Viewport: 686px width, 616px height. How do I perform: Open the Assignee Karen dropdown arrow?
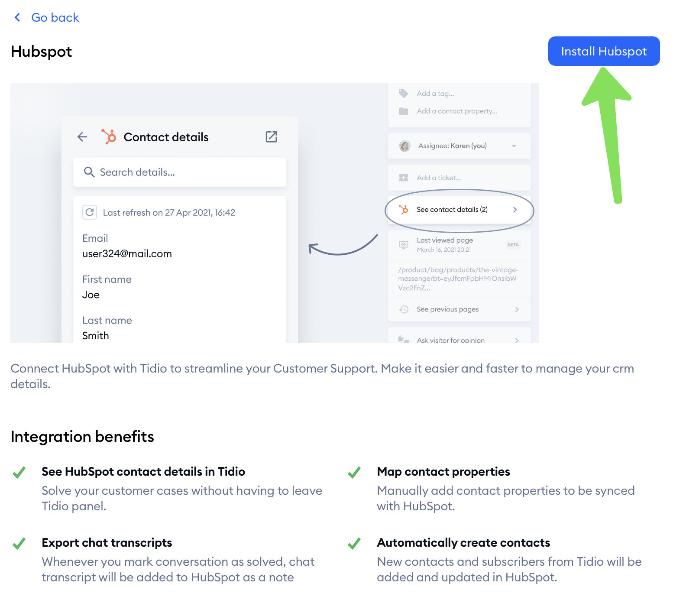click(x=514, y=146)
